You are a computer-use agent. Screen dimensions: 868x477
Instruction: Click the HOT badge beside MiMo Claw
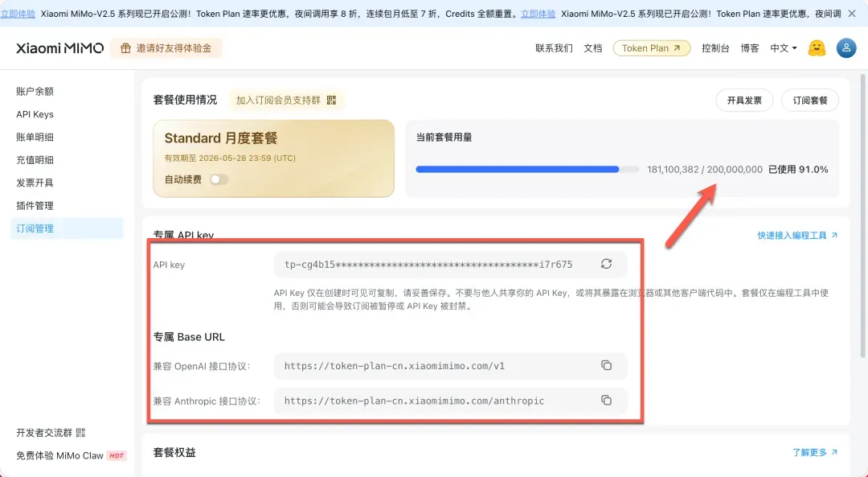tap(117, 455)
